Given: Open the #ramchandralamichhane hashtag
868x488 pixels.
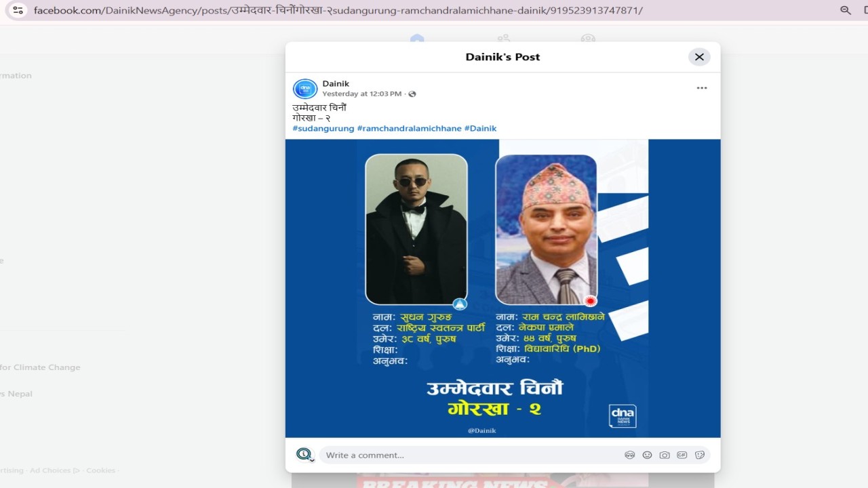Looking at the screenshot, I should [409, 128].
